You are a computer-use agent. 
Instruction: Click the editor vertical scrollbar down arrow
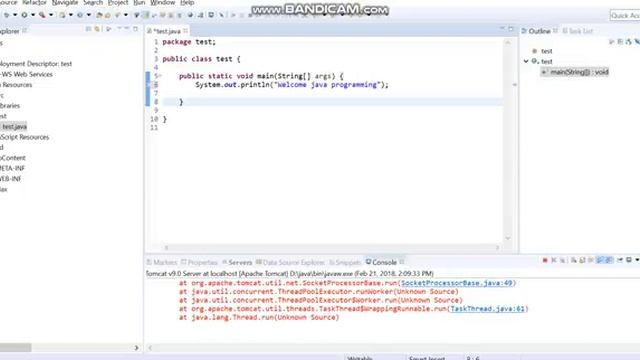click(x=508, y=238)
